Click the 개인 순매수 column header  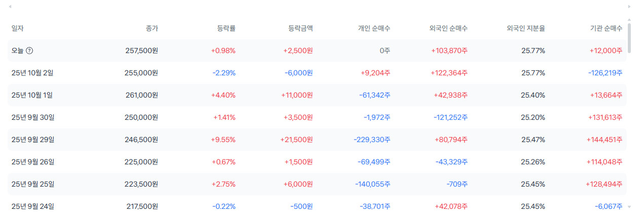(x=374, y=28)
